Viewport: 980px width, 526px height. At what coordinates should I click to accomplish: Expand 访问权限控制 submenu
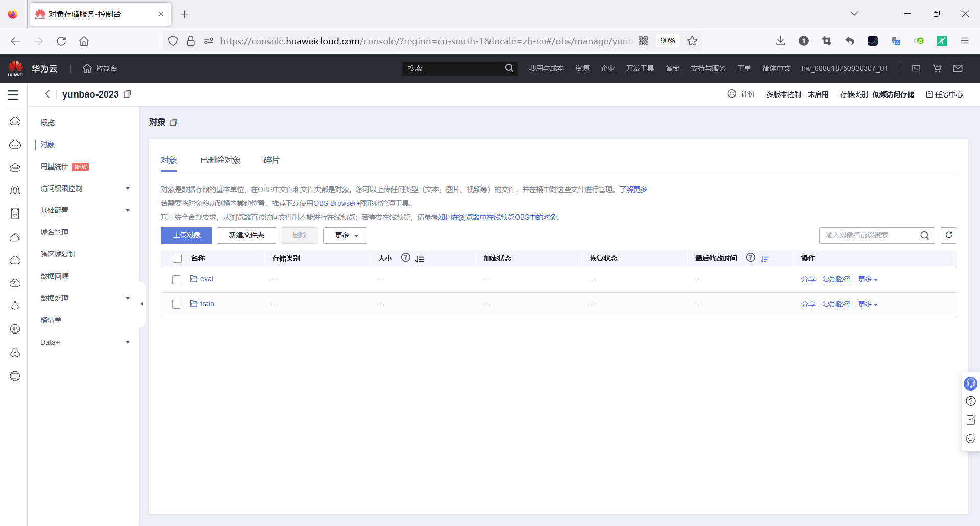[128, 189]
